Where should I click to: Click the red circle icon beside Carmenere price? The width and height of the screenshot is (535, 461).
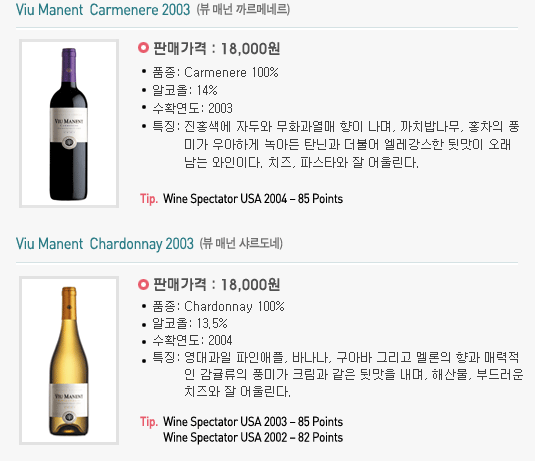(143, 47)
